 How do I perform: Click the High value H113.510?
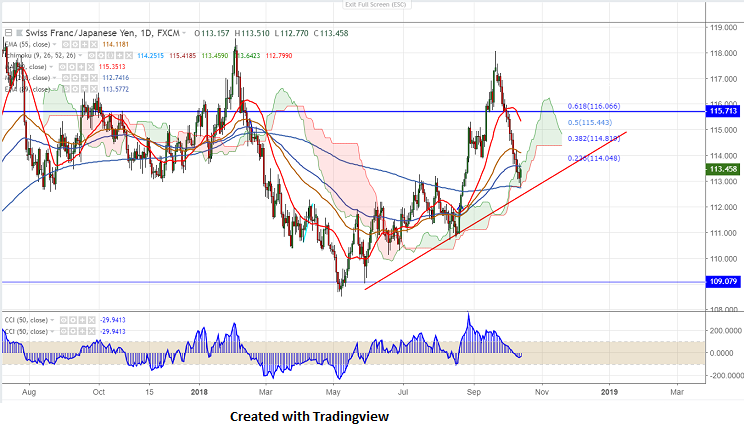point(252,33)
